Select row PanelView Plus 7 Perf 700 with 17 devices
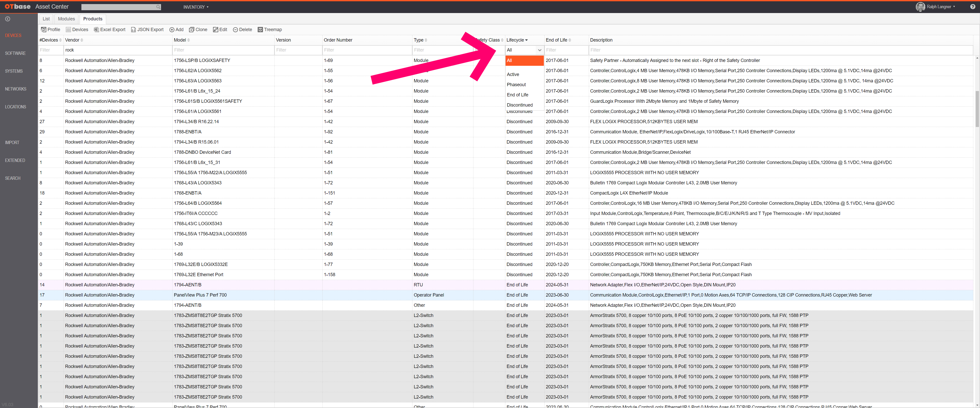The image size is (980, 408). (506, 295)
